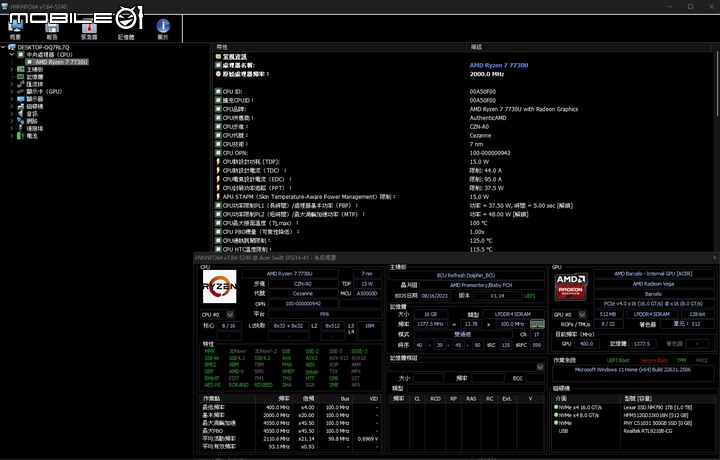
Task: Click the Lexar SSD NM790 1TB drive entry
Action: pos(658,407)
